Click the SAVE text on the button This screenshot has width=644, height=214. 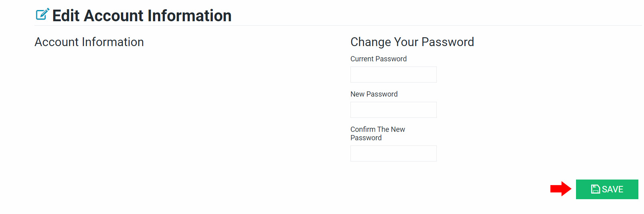coord(612,189)
